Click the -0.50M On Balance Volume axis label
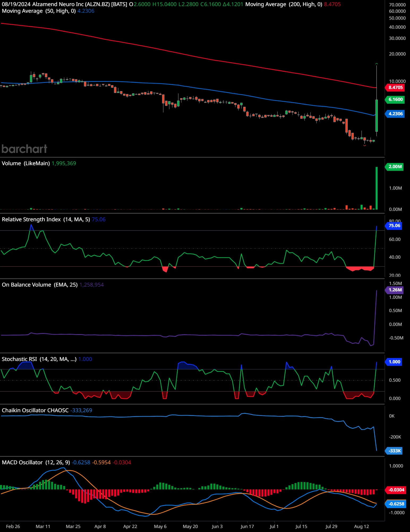Image resolution: width=410 pixels, height=532 pixels. tap(396, 338)
